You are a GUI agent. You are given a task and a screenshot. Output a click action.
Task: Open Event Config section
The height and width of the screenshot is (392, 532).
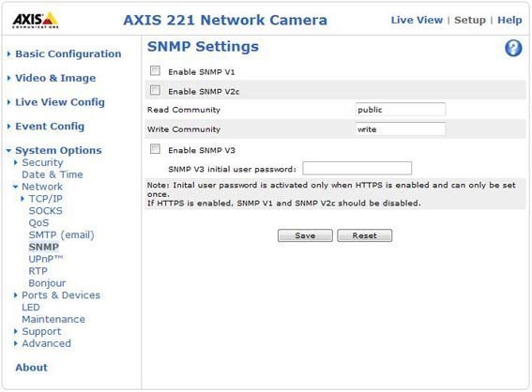click(50, 127)
